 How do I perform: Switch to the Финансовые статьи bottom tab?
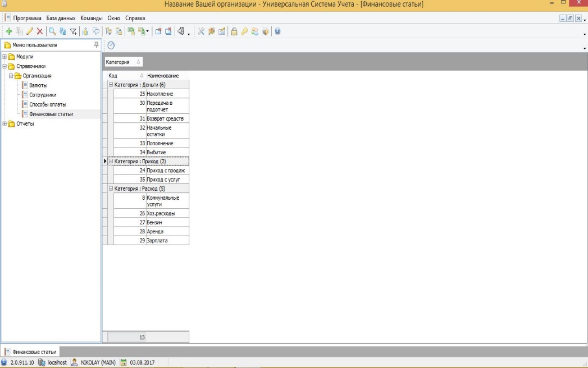coord(30,352)
